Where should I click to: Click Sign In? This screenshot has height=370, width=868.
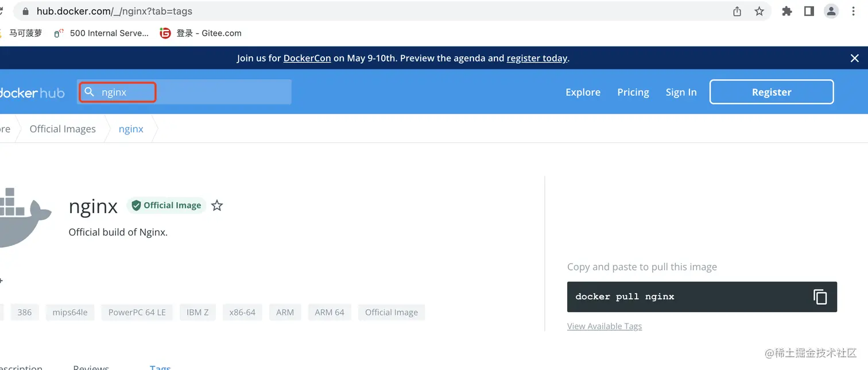(681, 92)
